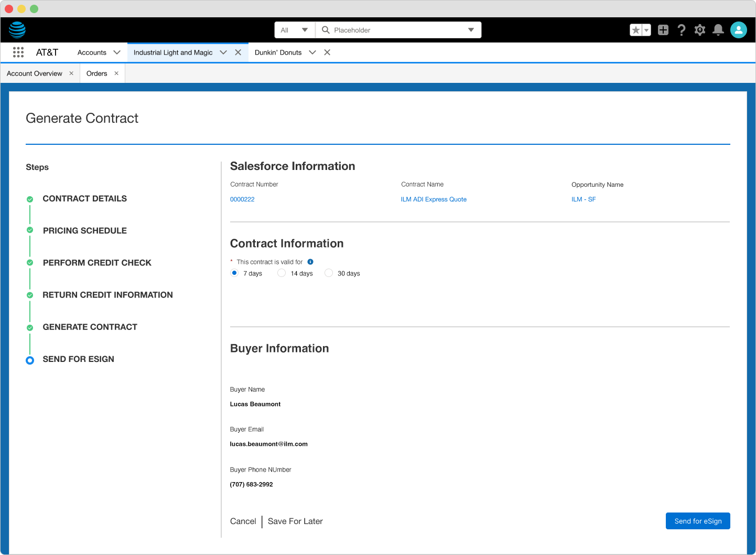Close the Dunkin' Donuts tab

pos(327,52)
